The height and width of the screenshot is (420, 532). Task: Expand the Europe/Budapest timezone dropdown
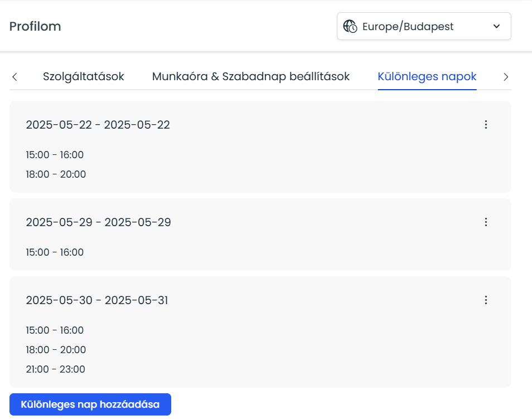coord(424,26)
